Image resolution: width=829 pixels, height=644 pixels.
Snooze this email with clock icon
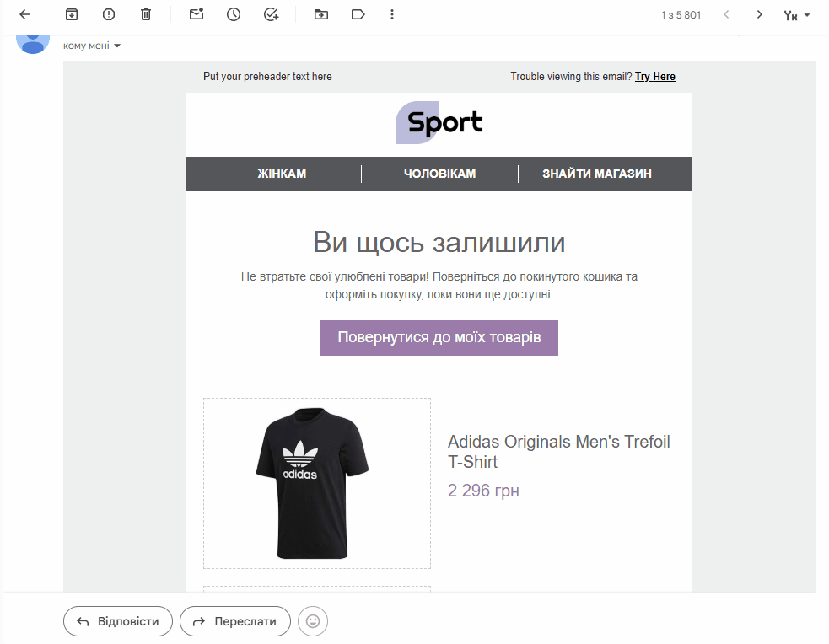(234, 15)
